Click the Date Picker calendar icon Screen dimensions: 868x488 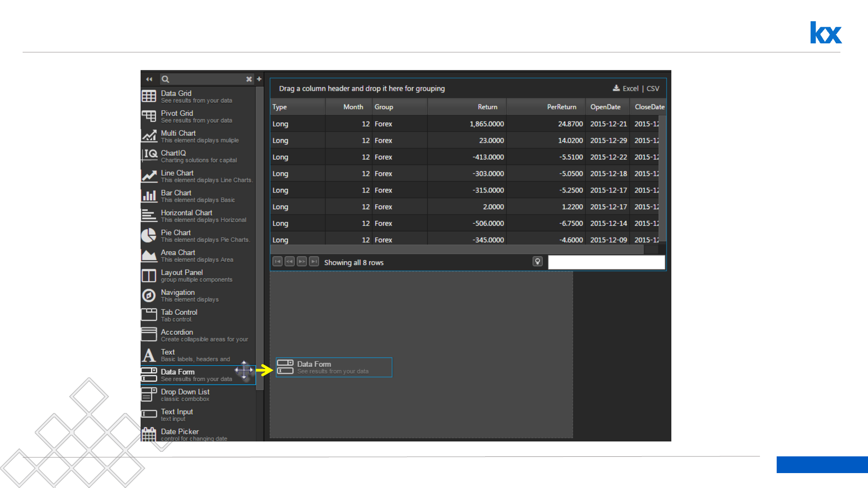pos(149,434)
